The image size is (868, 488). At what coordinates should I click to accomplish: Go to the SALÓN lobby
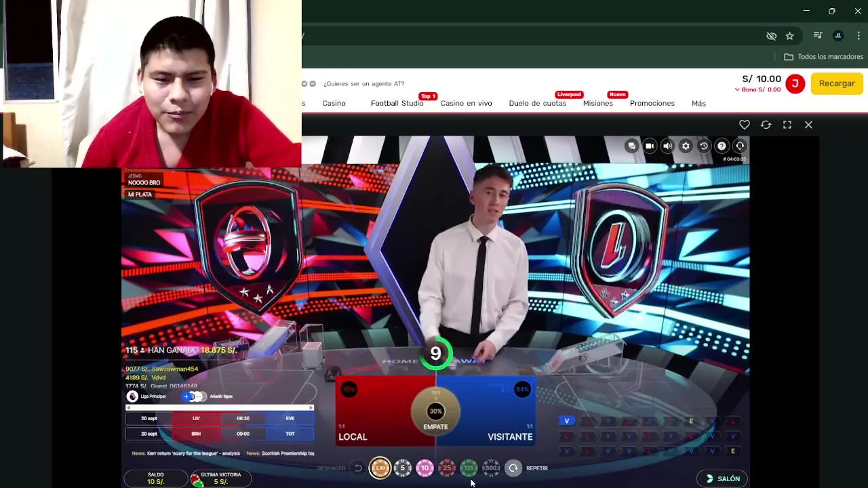pyautogui.click(x=722, y=479)
